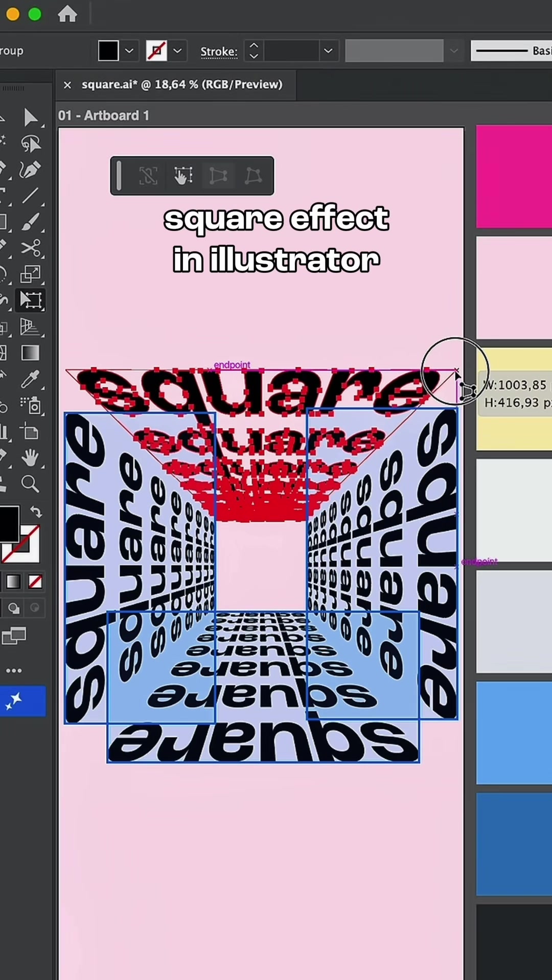Select the Curvature tool
The width and height of the screenshot is (552, 980).
31,170
